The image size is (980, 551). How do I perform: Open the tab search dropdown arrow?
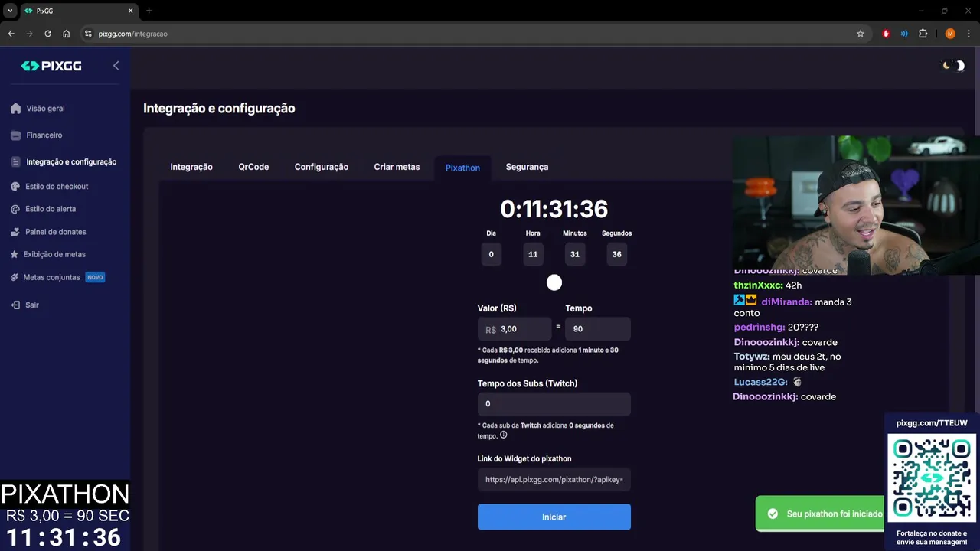coord(10,11)
